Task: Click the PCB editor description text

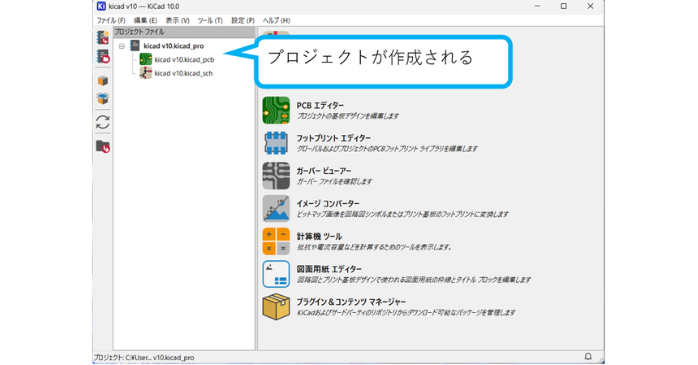Action: click(348, 116)
